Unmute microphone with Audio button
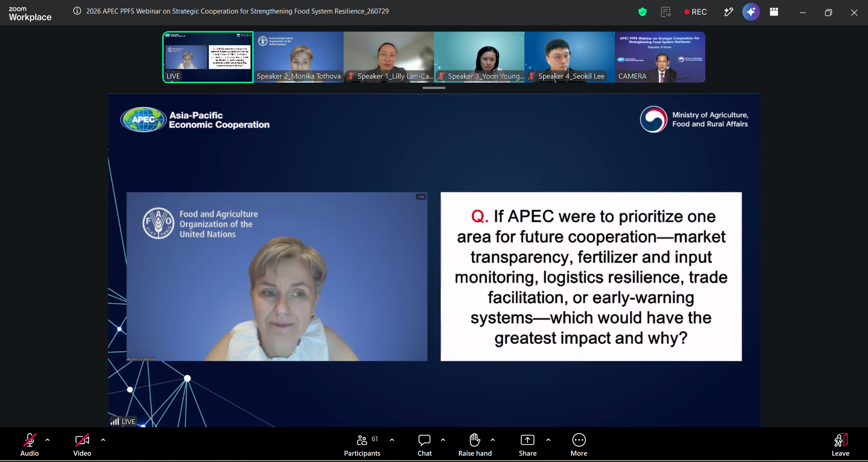The height and width of the screenshot is (462, 868). (29, 445)
